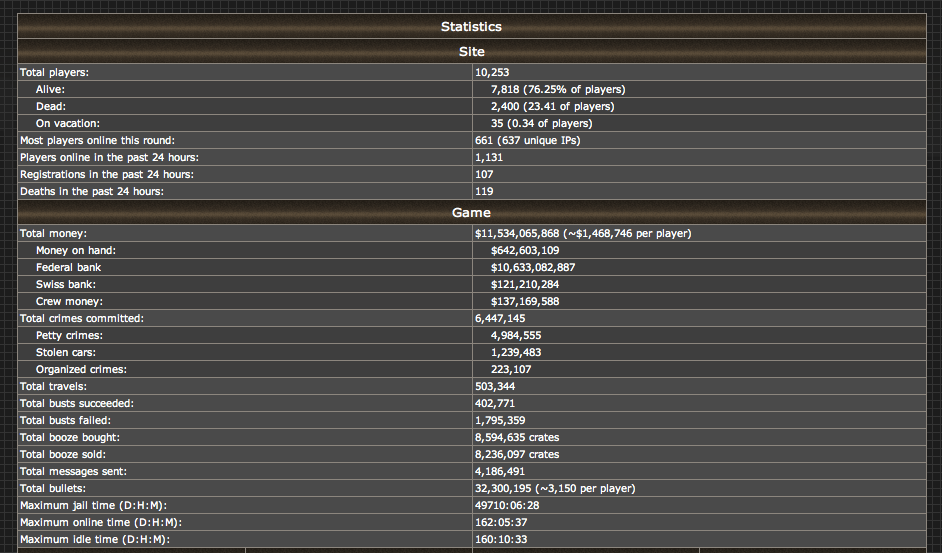This screenshot has width=942, height=553.
Task: Select the On vacation row label
Action: point(68,123)
